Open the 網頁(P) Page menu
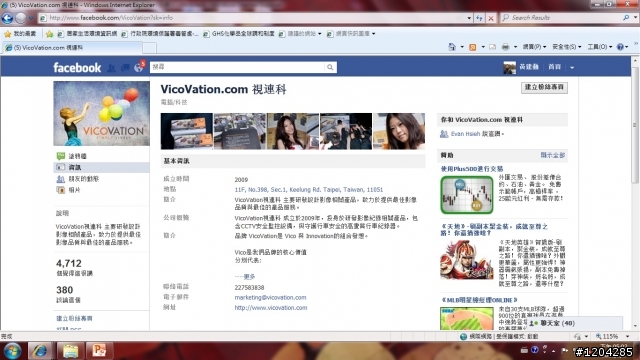The width and height of the screenshot is (640, 360). [534, 47]
